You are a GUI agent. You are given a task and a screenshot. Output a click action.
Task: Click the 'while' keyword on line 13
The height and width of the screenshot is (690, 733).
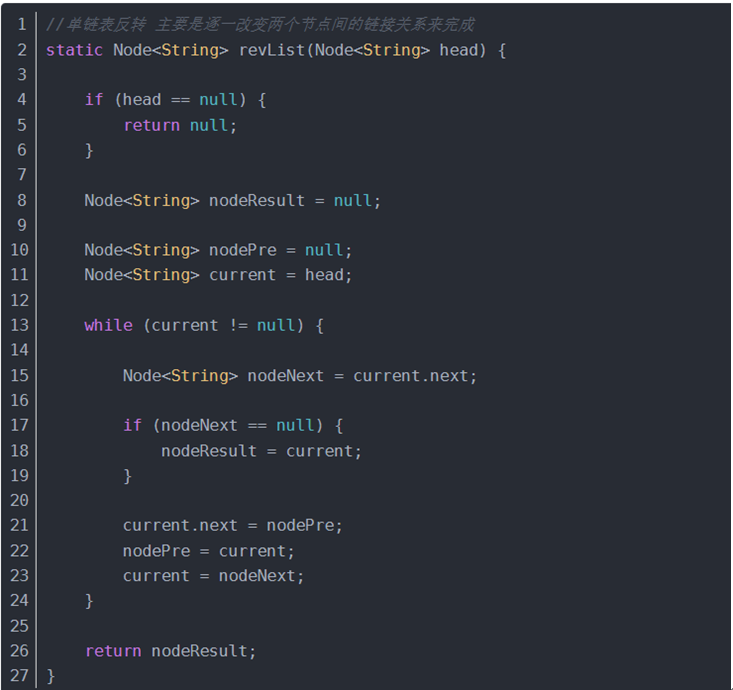(x=108, y=325)
